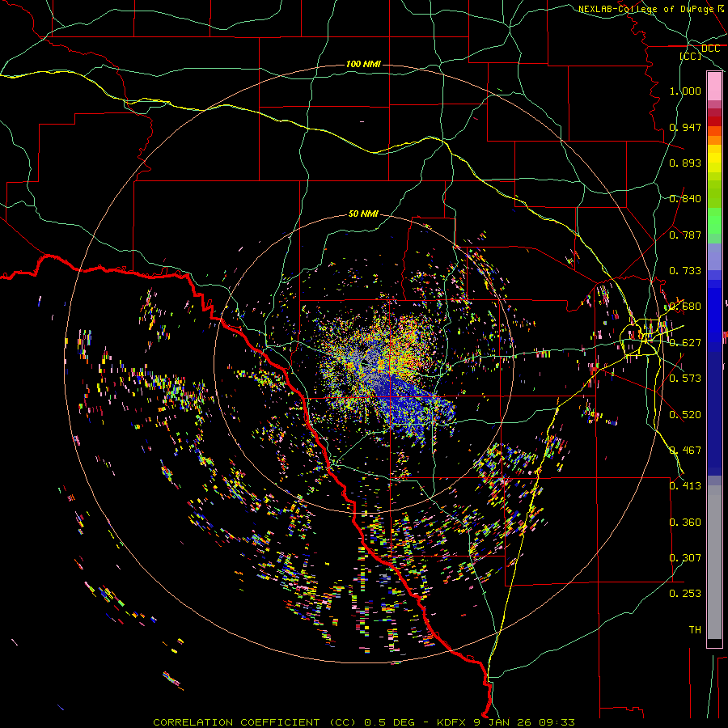Click the "[CC]" legend unit label
Screen dimensions: 728x728
click(x=691, y=56)
